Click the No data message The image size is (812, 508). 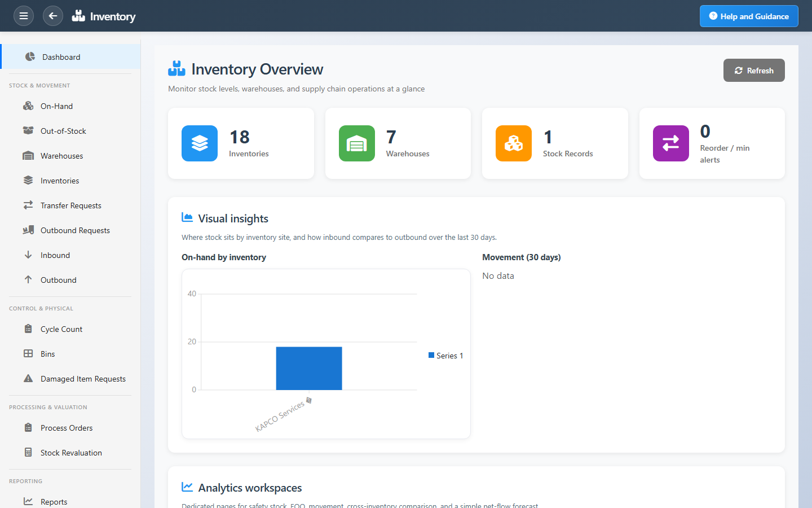(x=498, y=275)
